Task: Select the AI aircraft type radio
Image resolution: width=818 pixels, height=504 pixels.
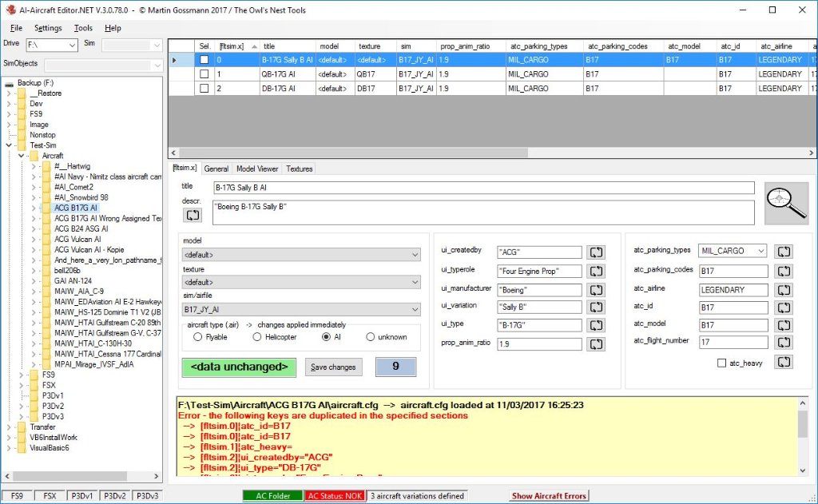Action: click(326, 337)
